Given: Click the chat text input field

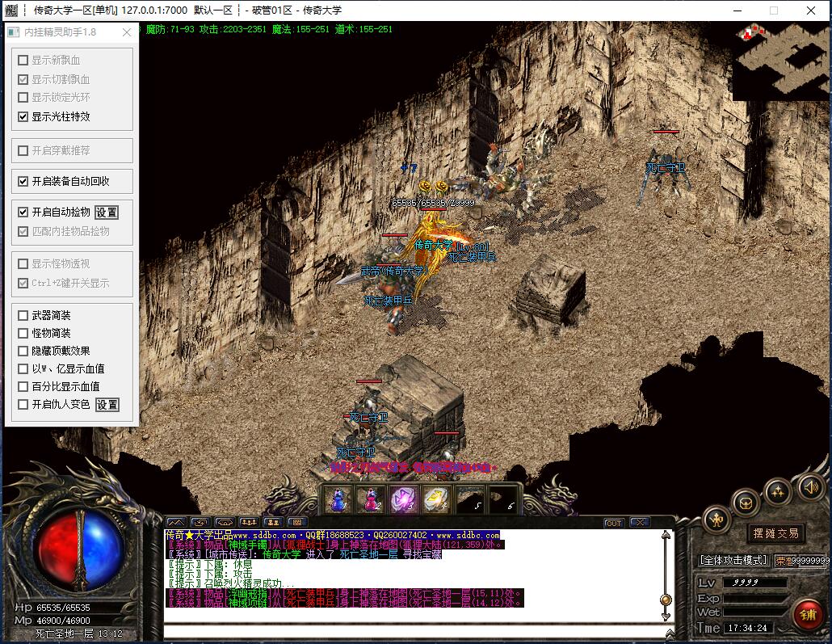Looking at the screenshot, I should 414,631.
